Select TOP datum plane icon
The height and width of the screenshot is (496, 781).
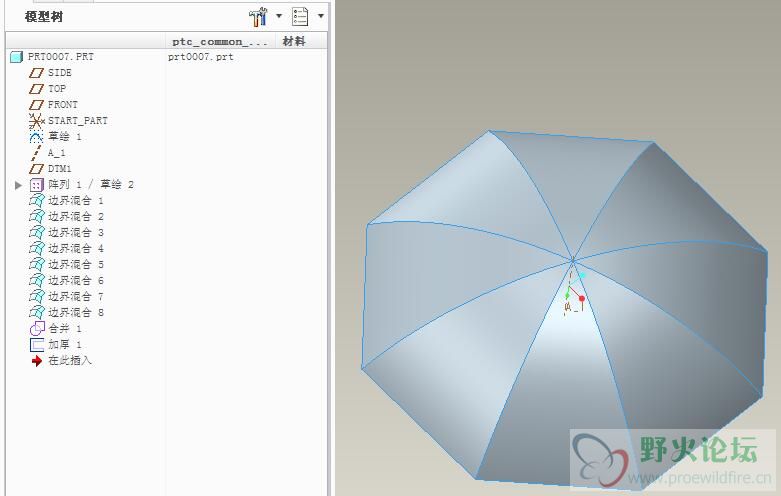(x=36, y=89)
